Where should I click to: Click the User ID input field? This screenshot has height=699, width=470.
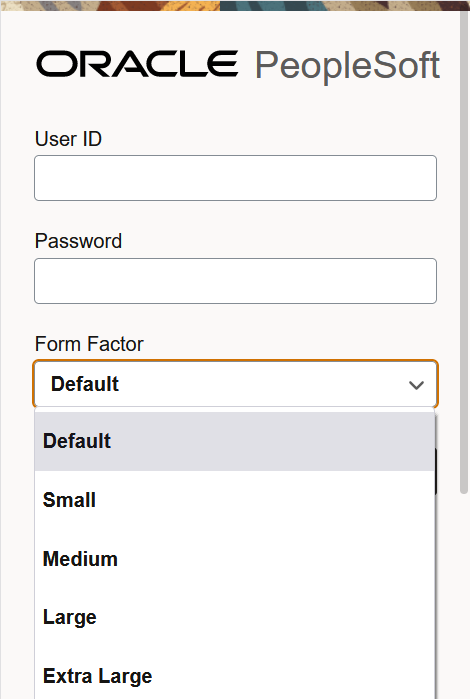tap(235, 178)
